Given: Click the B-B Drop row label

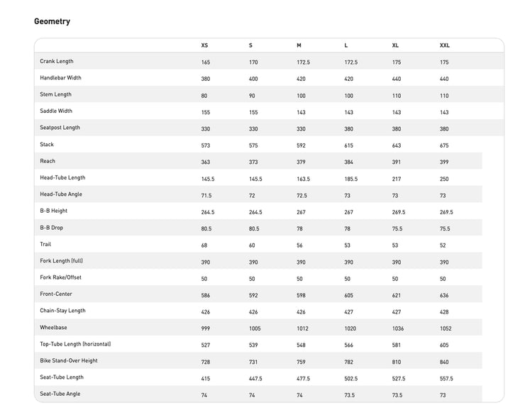Looking at the screenshot, I should [x=52, y=228].
